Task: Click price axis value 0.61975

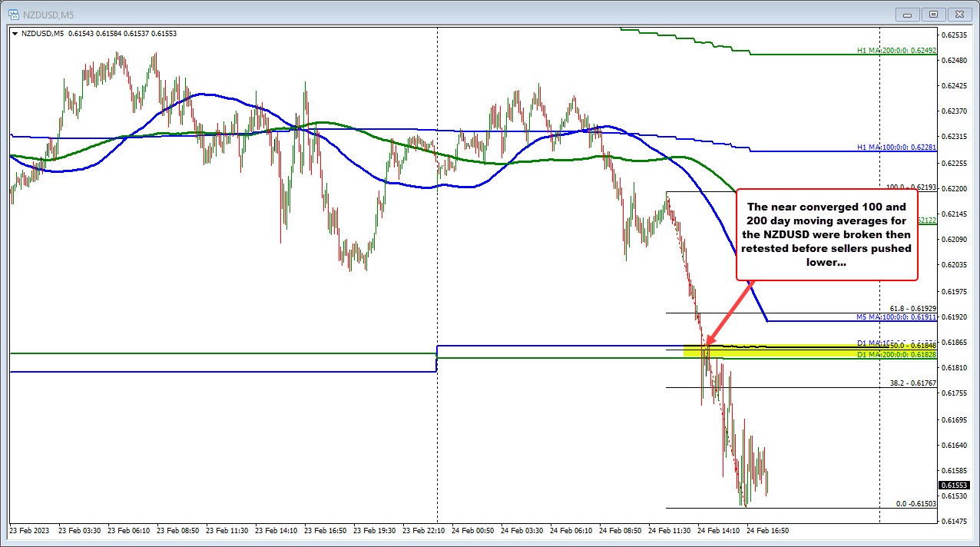Action: click(955, 291)
